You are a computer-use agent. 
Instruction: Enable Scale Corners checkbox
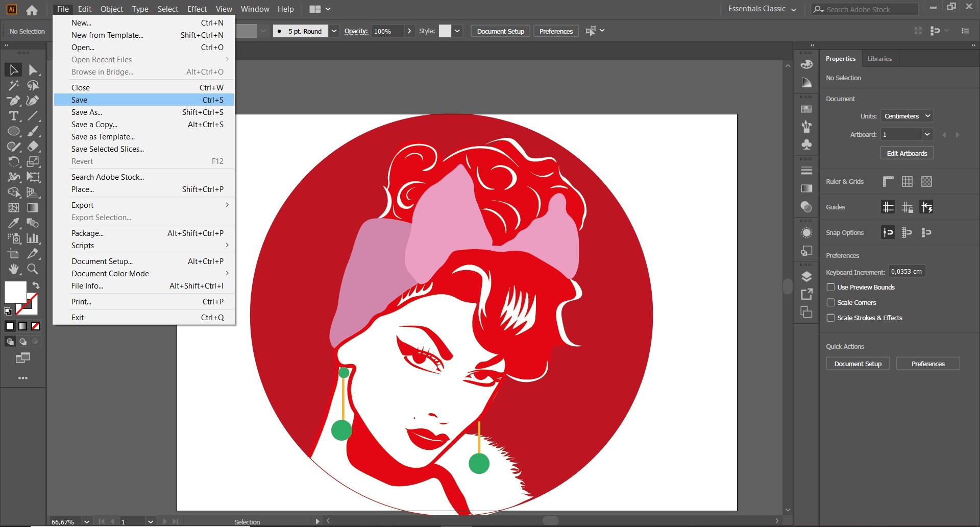pyautogui.click(x=830, y=302)
